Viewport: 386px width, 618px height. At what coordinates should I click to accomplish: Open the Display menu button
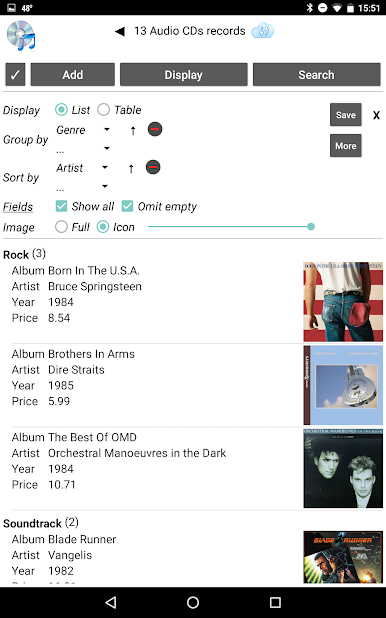click(x=184, y=74)
